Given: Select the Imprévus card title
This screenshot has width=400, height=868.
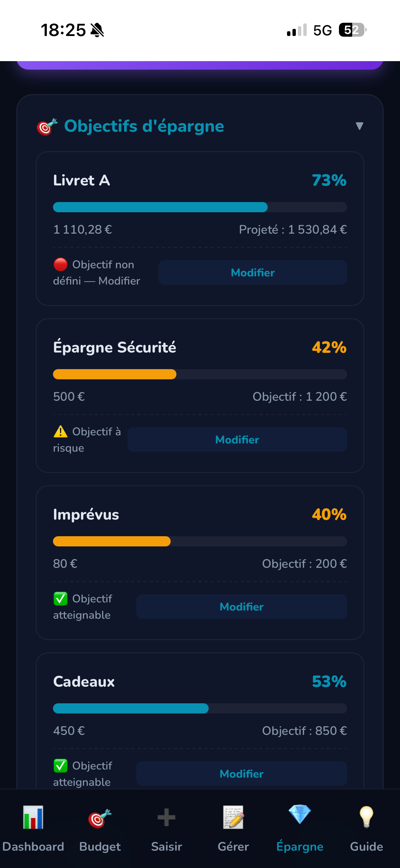Looking at the screenshot, I should (x=86, y=514).
